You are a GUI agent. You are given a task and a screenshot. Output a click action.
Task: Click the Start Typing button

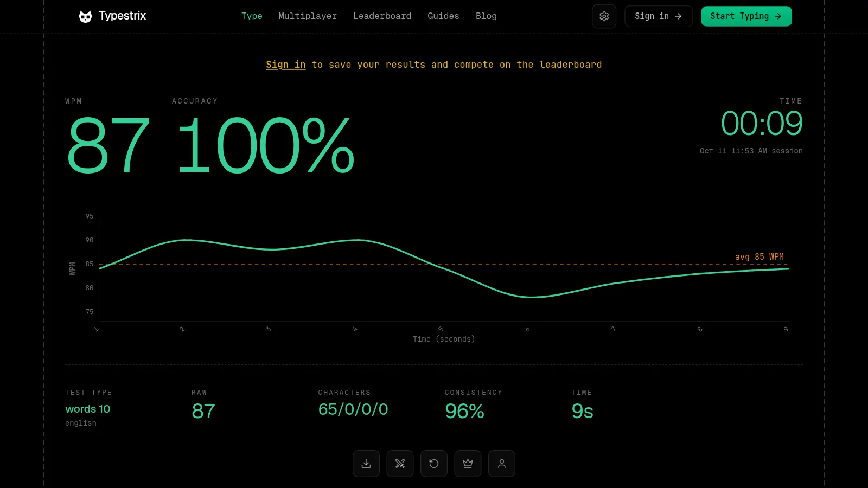pyautogui.click(x=746, y=16)
